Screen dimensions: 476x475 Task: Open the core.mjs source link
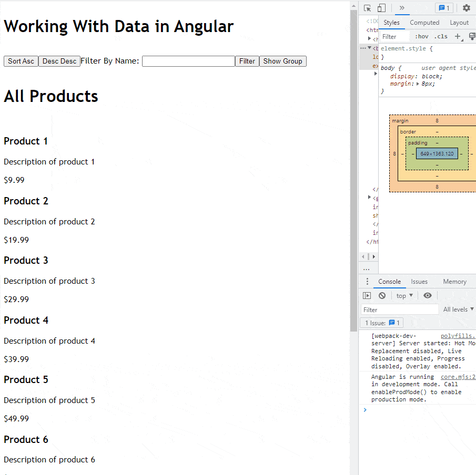point(458,377)
